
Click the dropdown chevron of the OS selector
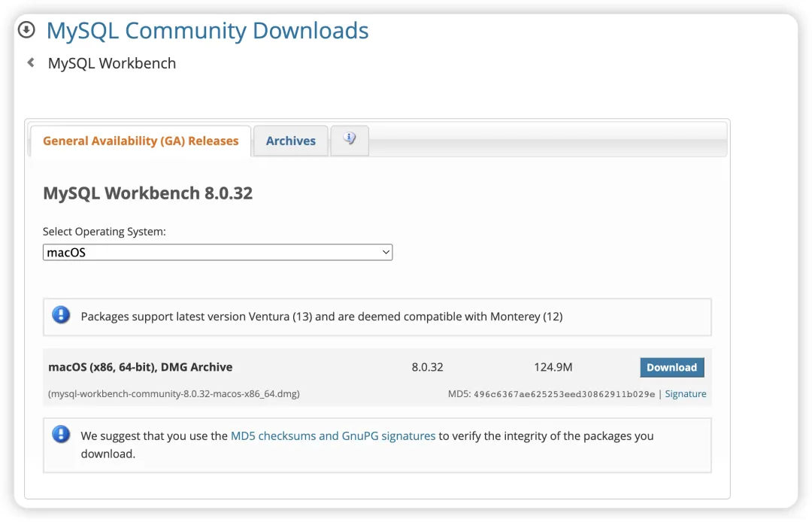pyautogui.click(x=386, y=252)
